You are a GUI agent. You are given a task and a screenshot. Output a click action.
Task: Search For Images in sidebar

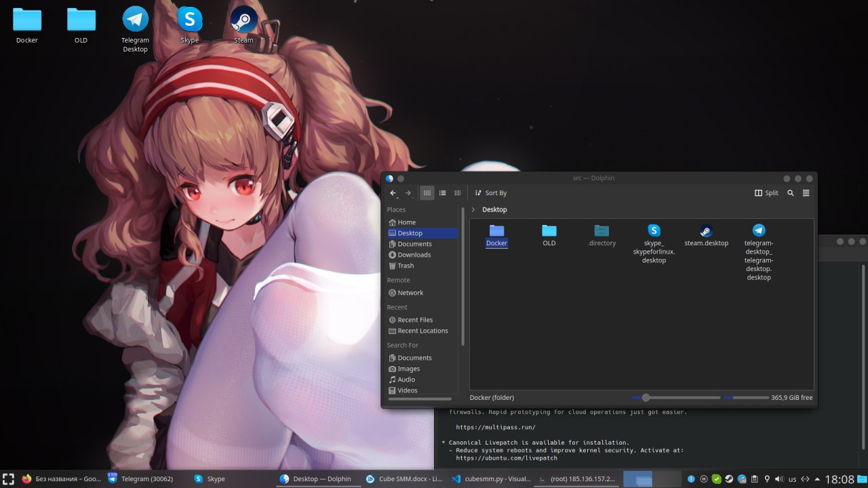[x=422, y=369]
